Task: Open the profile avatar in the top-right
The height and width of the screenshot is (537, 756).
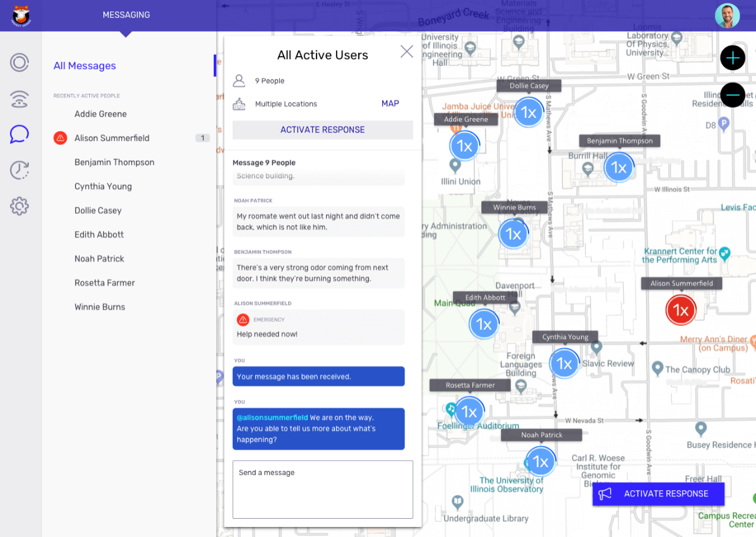Action: pyautogui.click(x=727, y=15)
